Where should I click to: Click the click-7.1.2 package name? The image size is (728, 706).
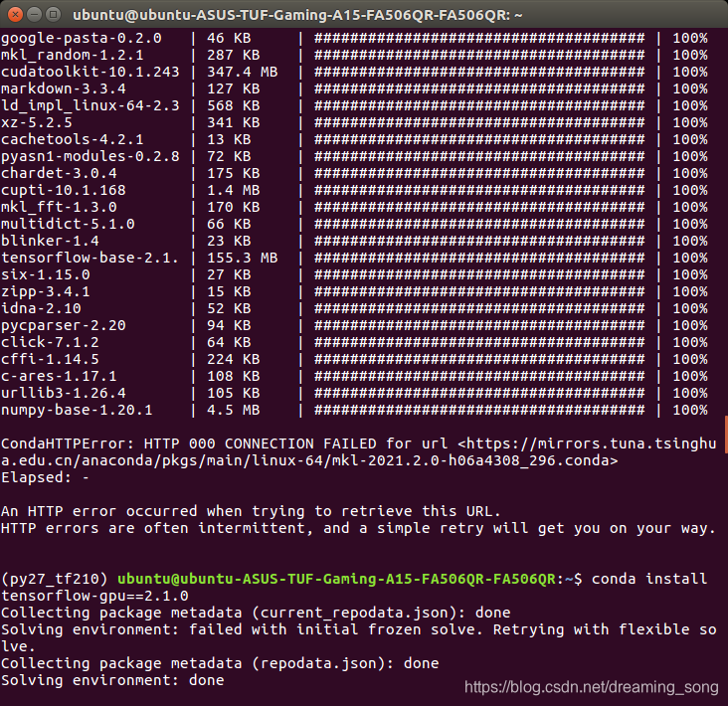coord(50,342)
